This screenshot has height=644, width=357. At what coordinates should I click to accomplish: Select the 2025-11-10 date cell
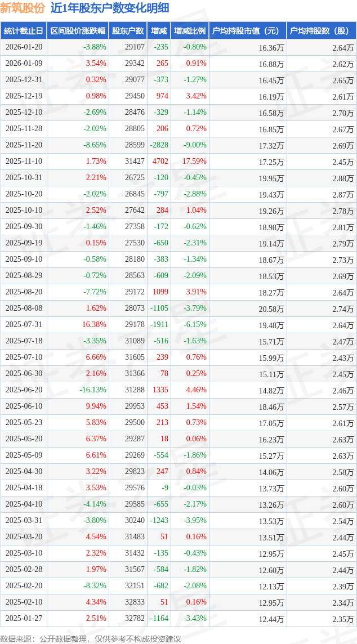(24, 162)
